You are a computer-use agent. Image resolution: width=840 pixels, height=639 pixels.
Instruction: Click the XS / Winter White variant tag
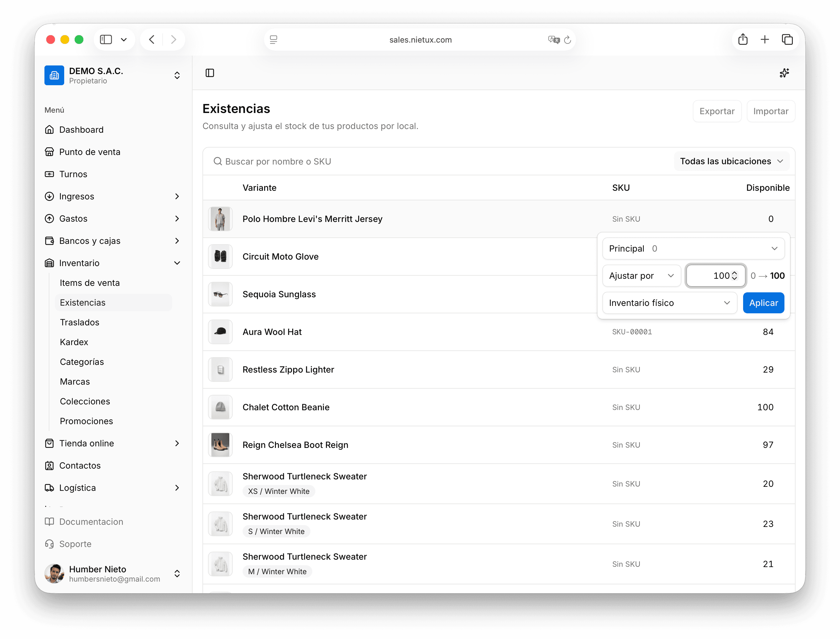(279, 491)
